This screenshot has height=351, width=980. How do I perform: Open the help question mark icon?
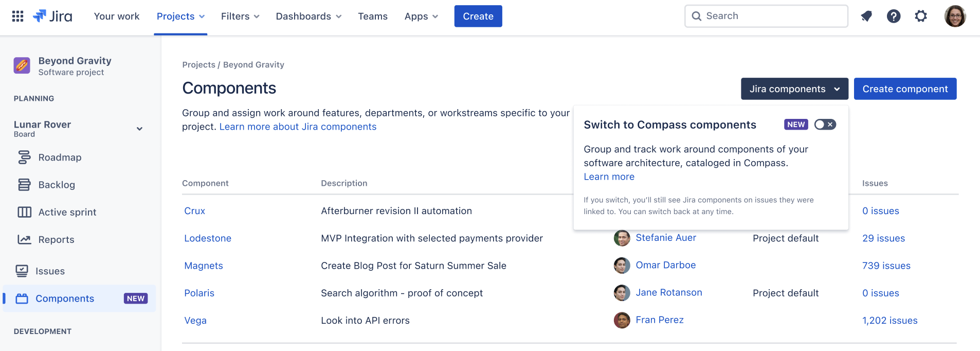click(894, 16)
